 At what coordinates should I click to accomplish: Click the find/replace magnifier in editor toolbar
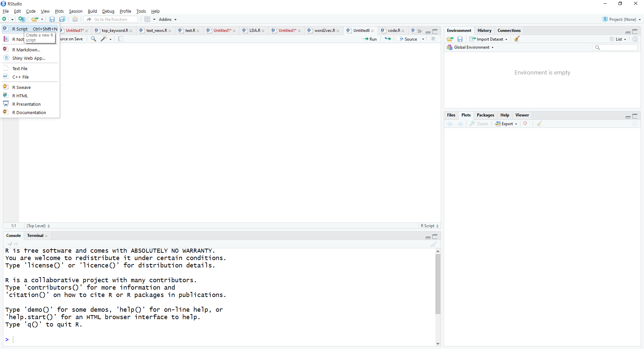tap(94, 39)
